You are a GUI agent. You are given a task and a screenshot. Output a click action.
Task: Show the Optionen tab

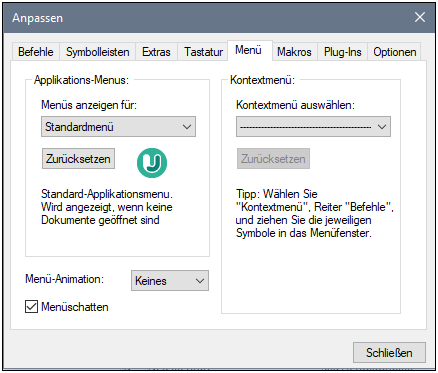tap(394, 52)
